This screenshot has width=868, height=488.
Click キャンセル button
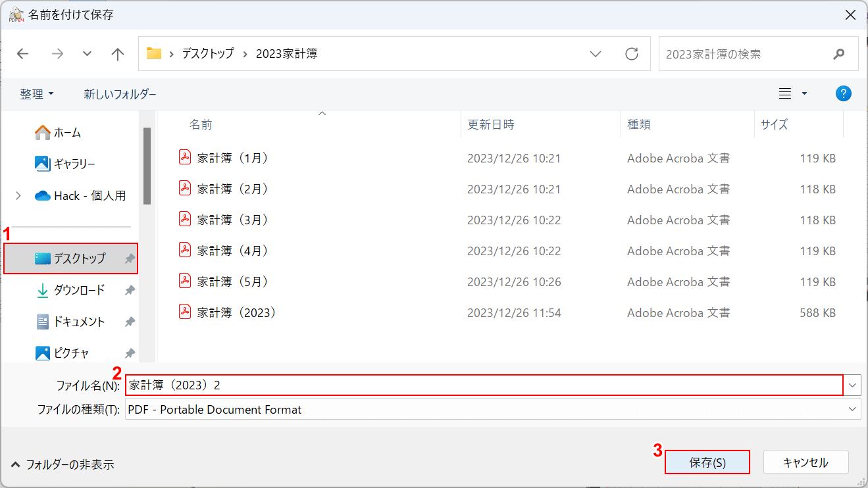coord(805,462)
